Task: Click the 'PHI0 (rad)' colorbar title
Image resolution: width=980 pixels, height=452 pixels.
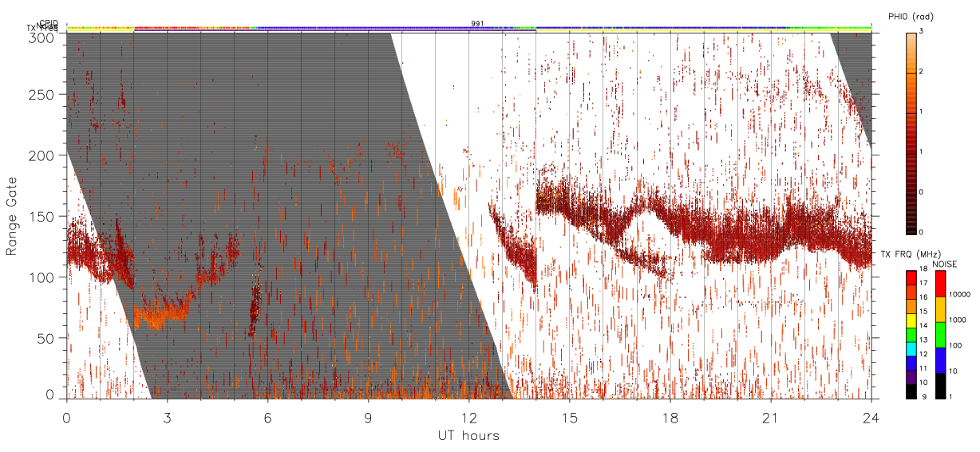Action: [x=911, y=17]
